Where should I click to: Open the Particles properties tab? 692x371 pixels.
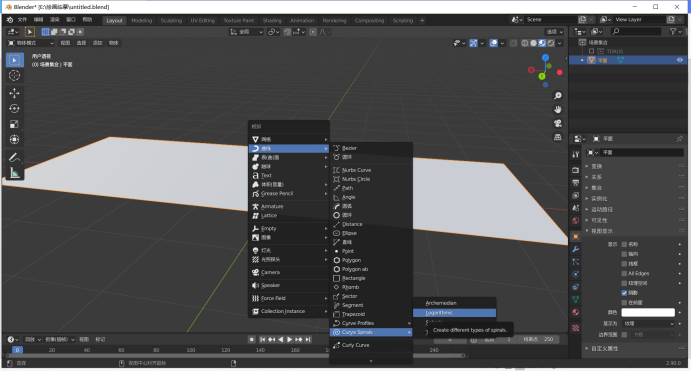coord(575,262)
